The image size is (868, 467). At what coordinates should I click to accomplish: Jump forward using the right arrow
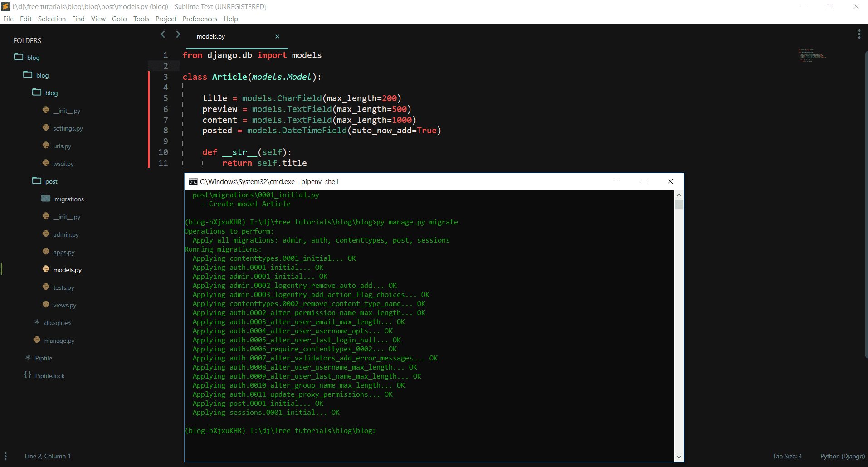pyautogui.click(x=178, y=34)
